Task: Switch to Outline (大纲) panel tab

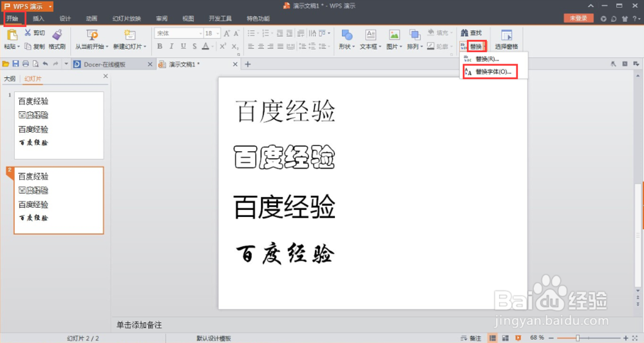Action: tap(10, 79)
